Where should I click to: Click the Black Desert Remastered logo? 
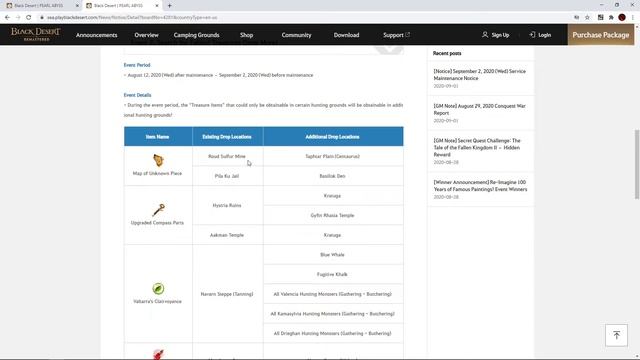click(x=36, y=34)
